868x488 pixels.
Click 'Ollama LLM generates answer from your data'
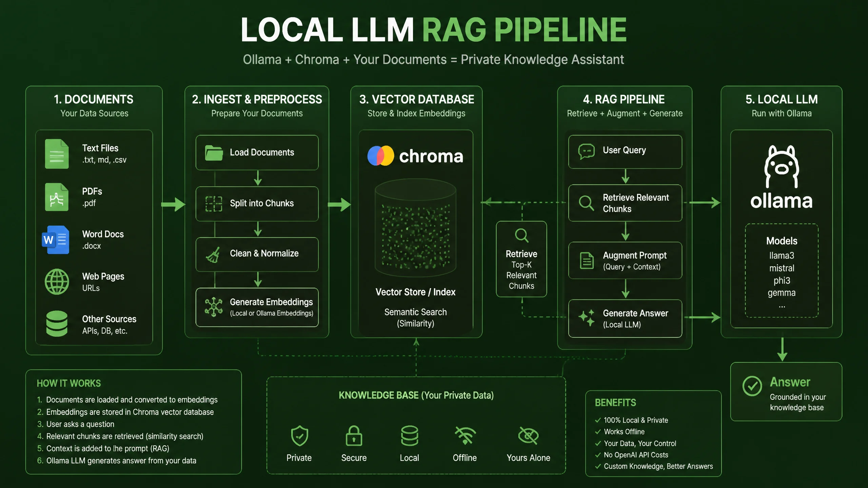click(x=121, y=461)
